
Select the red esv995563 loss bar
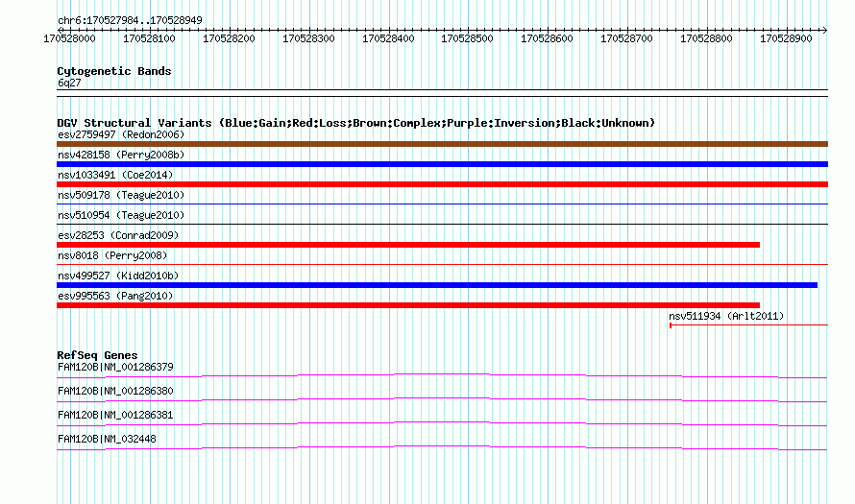(x=408, y=305)
